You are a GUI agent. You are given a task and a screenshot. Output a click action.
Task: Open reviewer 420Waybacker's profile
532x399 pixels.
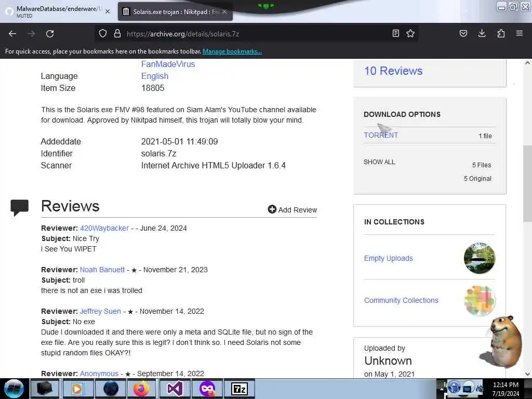104,229
